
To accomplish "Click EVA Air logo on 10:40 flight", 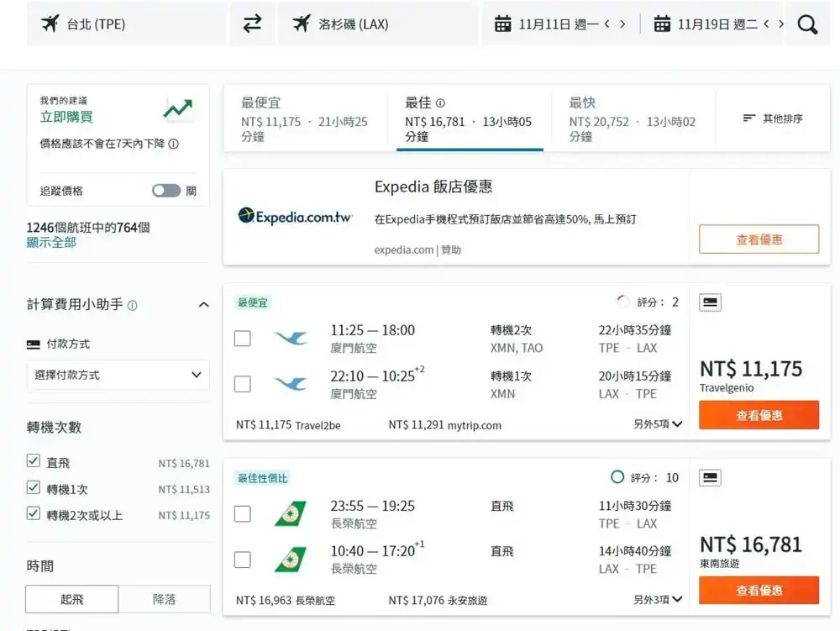I will (x=291, y=560).
